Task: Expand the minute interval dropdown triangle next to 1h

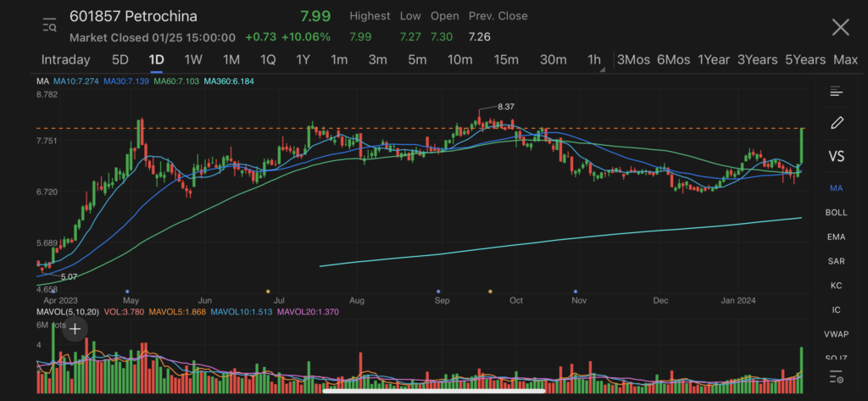Action: pos(603,70)
